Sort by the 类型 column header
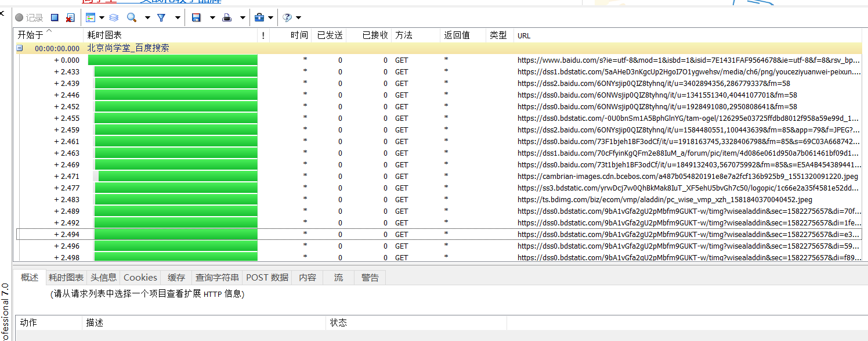 [500, 35]
